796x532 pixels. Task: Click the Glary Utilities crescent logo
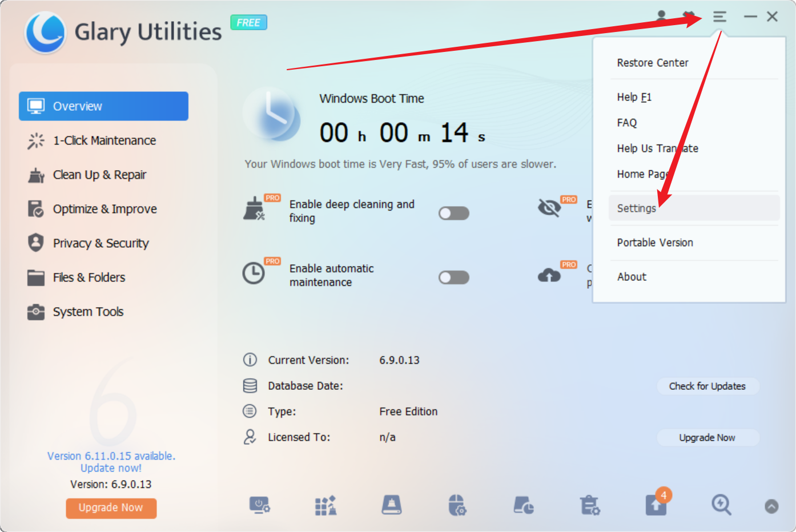click(45, 32)
